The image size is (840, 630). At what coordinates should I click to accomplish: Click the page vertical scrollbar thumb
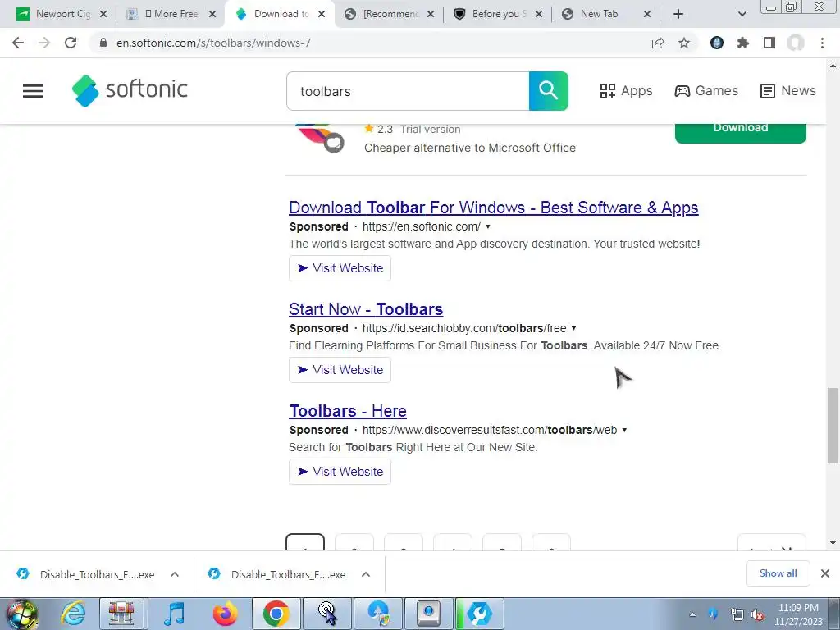click(x=833, y=426)
